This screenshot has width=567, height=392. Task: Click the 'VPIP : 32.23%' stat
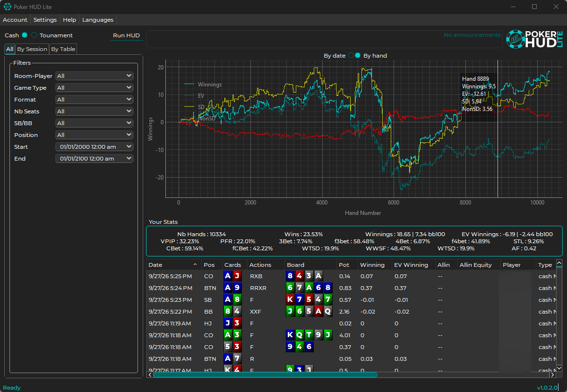pos(180,241)
